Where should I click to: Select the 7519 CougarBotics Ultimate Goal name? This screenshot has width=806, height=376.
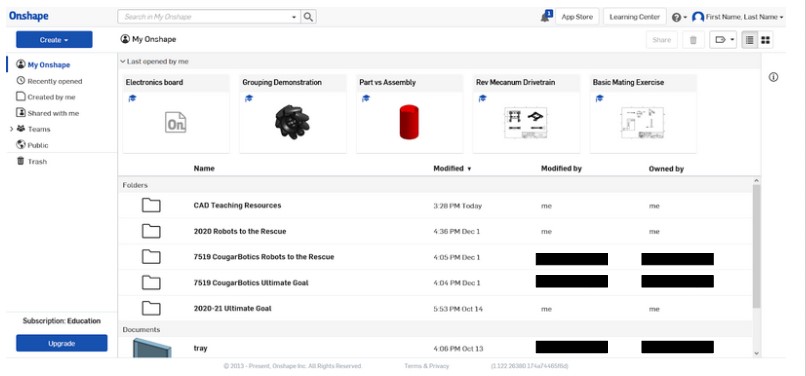click(251, 283)
